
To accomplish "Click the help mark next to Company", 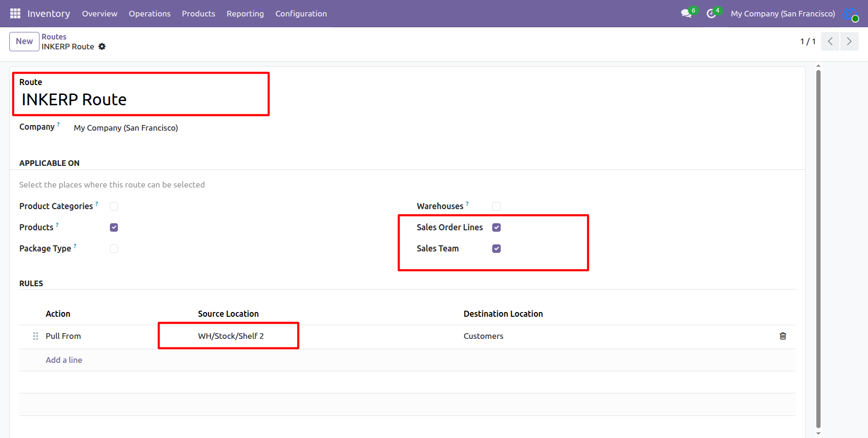I will coord(58,124).
